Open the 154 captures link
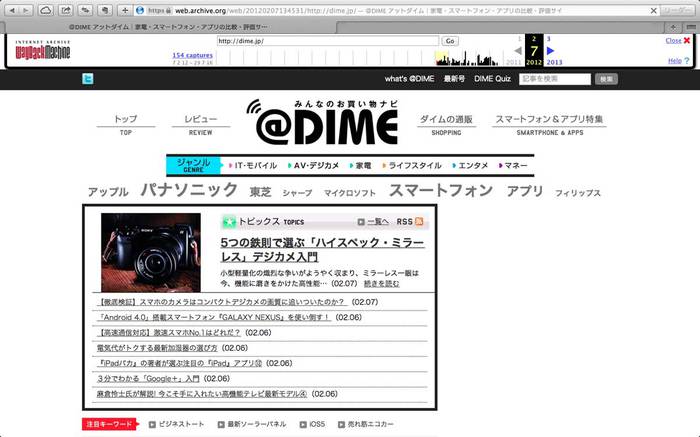Viewport: 700px width, 437px height. pos(192,55)
